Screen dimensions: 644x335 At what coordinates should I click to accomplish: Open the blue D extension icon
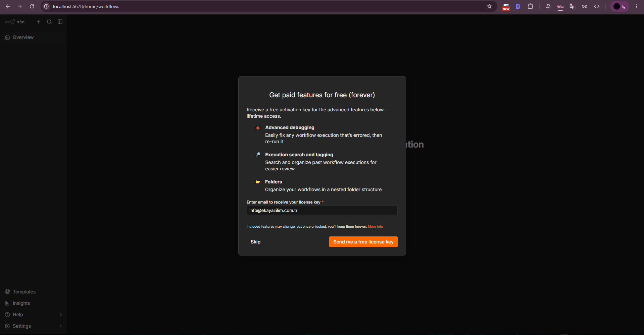518,6
